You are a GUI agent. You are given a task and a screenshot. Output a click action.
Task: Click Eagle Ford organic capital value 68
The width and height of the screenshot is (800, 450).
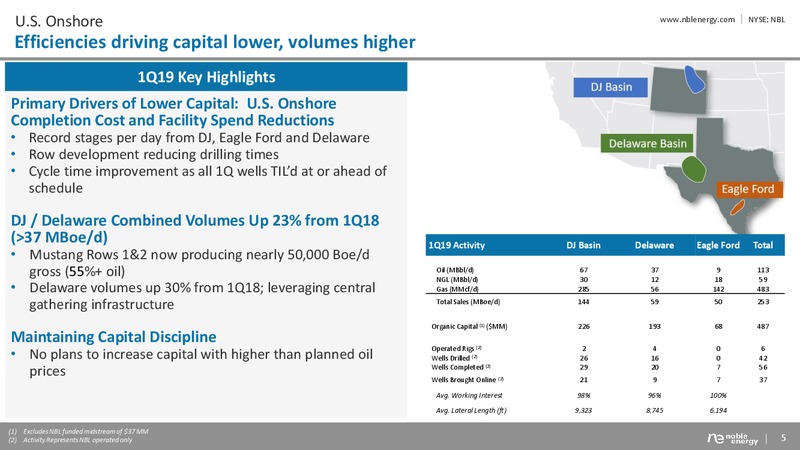click(718, 327)
